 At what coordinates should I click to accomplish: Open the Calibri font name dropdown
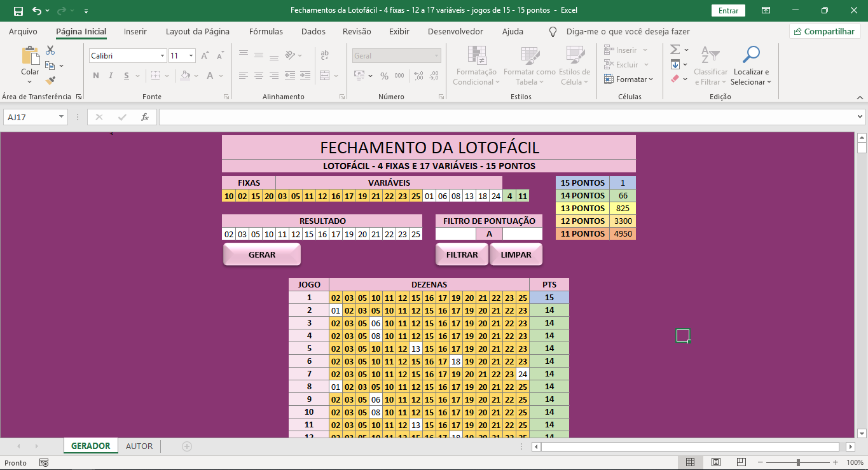162,56
